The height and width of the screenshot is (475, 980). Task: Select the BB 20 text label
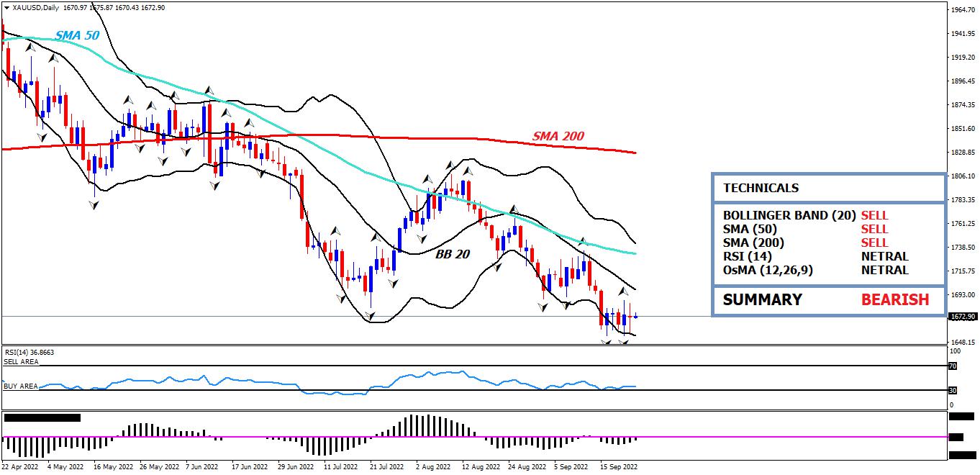452,253
